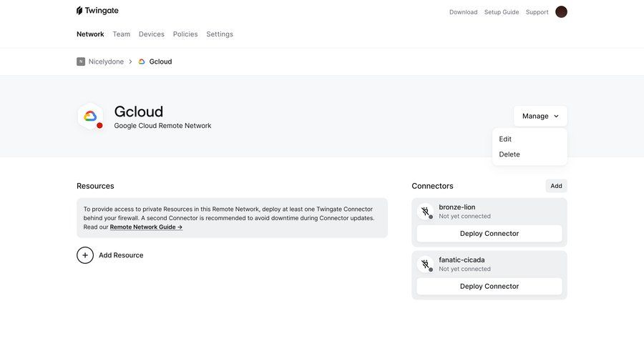Viewport: 644px width, 346px height.
Task: Deploy the fanatic-cicada connector
Action: (x=489, y=287)
